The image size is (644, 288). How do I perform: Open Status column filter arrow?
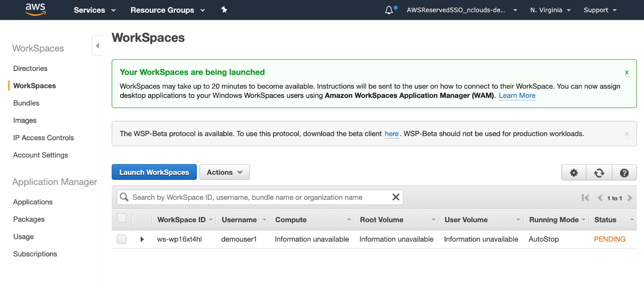point(632,220)
